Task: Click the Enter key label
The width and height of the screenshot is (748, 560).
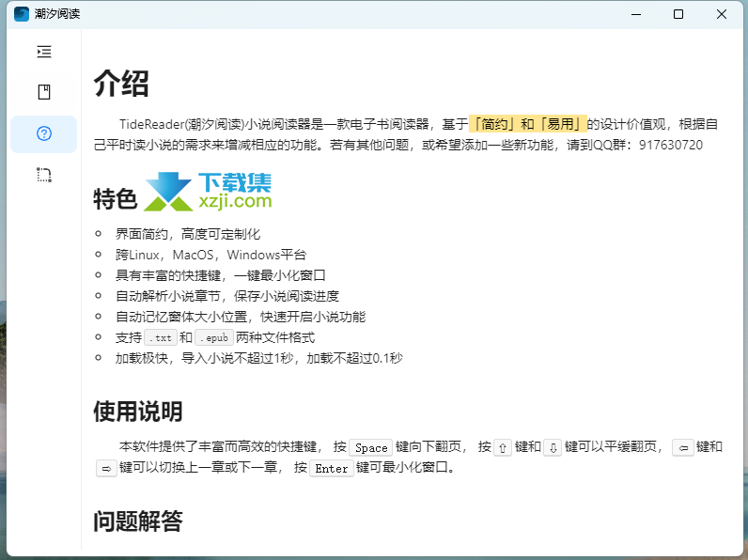Action: point(332,469)
